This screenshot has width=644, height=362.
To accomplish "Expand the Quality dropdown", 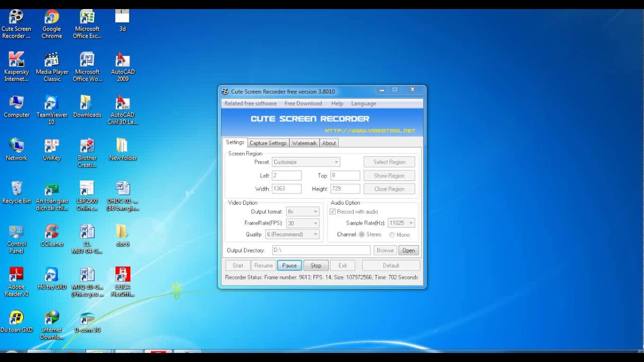I will pos(292,234).
